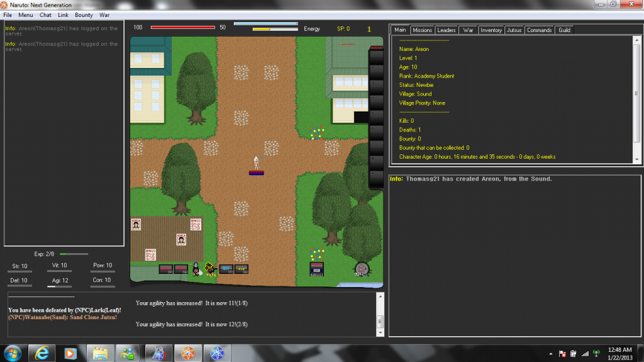The image size is (644, 362).
Task: Switch to the Jutsus tab
Action: (514, 30)
